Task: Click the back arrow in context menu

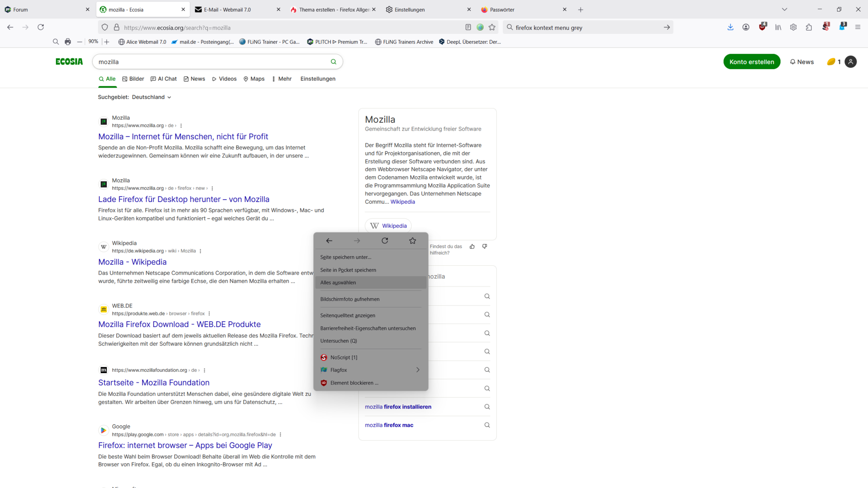Action: tap(329, 241)
